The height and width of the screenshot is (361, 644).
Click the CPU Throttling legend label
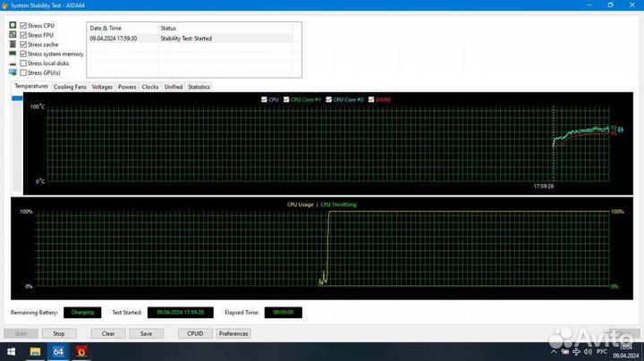coord(338,205)
